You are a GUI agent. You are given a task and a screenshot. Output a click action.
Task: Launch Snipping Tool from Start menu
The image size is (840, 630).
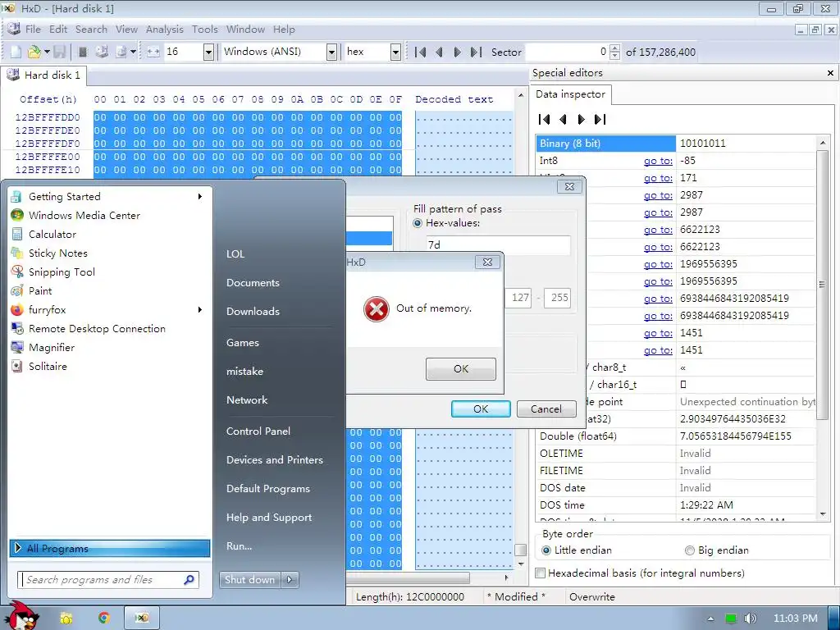(x=62, y=272)
